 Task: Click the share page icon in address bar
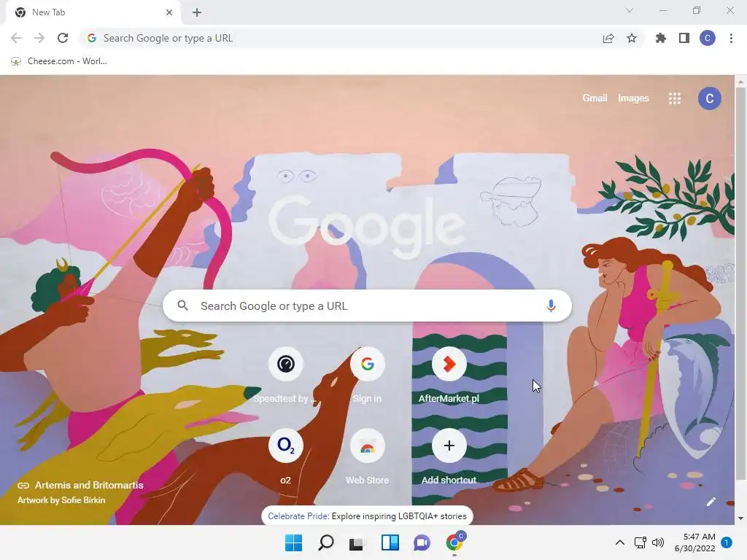(608, 38)
